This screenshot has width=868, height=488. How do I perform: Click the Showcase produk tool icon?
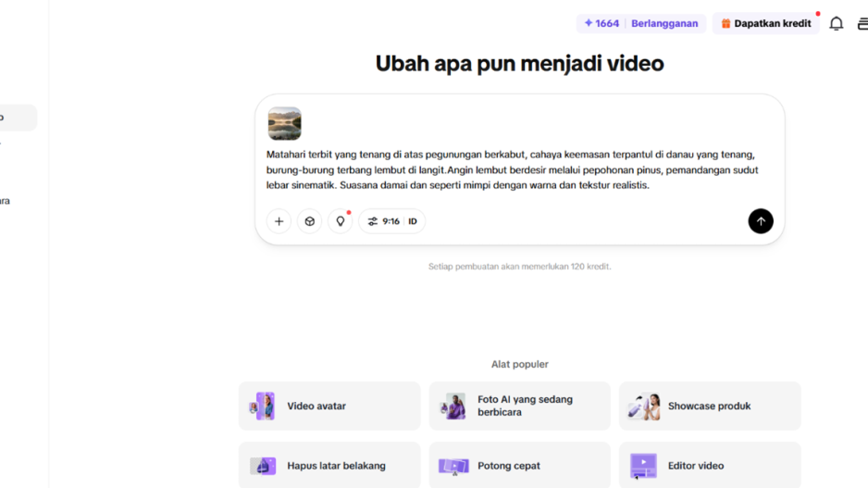644,407
